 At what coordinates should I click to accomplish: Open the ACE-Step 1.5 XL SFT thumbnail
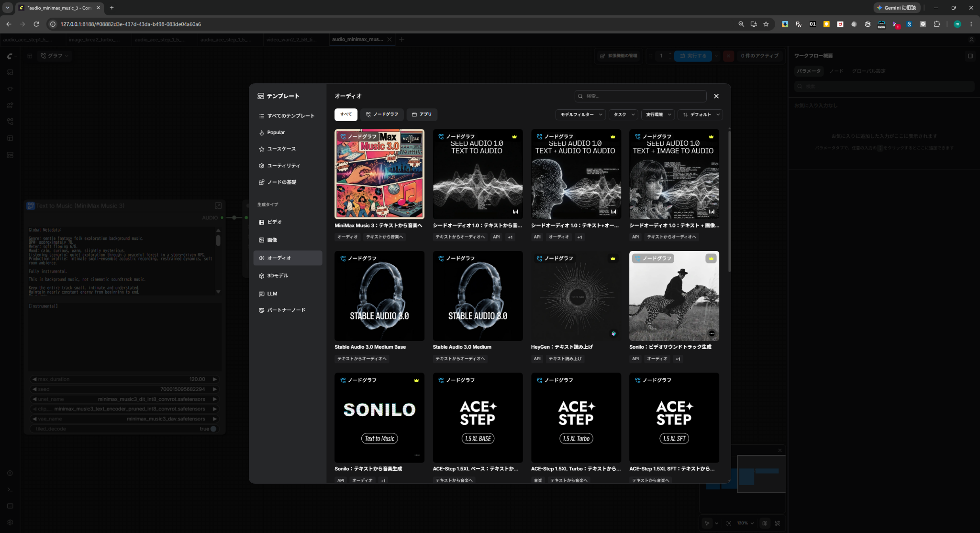[674, 418]
